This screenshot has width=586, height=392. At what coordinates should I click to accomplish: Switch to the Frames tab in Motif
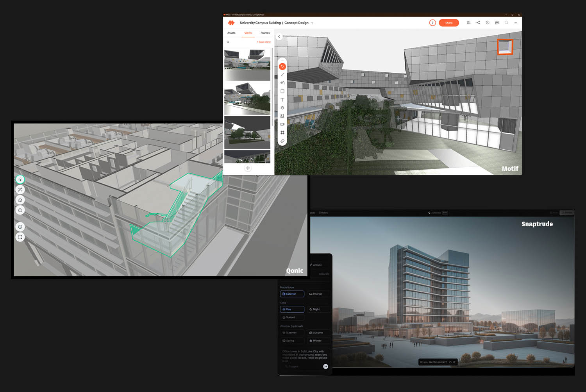pos(265,33)
